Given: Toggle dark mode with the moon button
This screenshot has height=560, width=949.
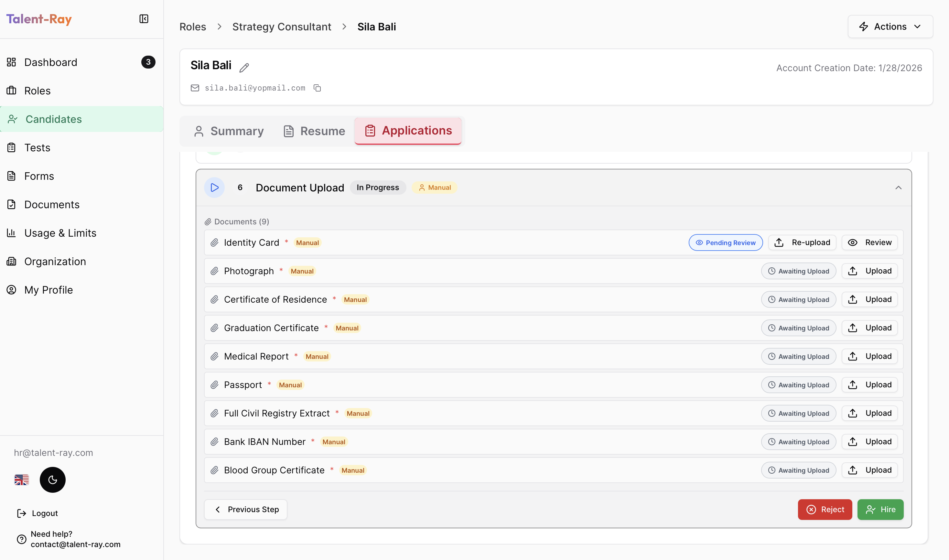Looking at the screenshot, I should coord(52,479).
